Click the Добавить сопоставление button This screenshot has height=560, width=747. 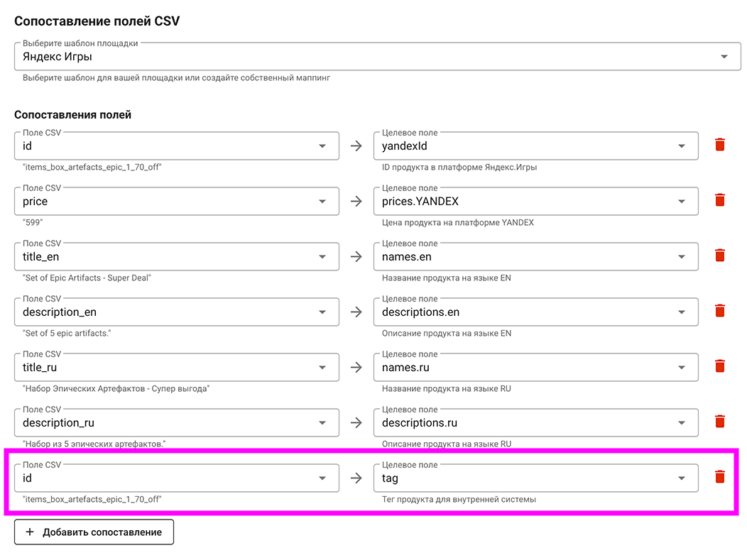(94, 532)
